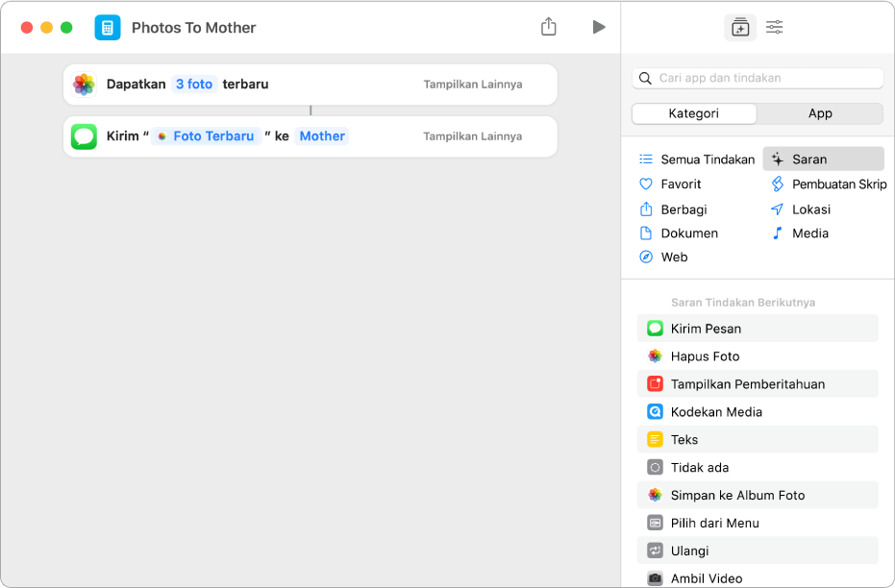Expand Tampilkan Lainnya on Dapatkan action
This screenshot has height=588, width=895.
pos(473,85)
